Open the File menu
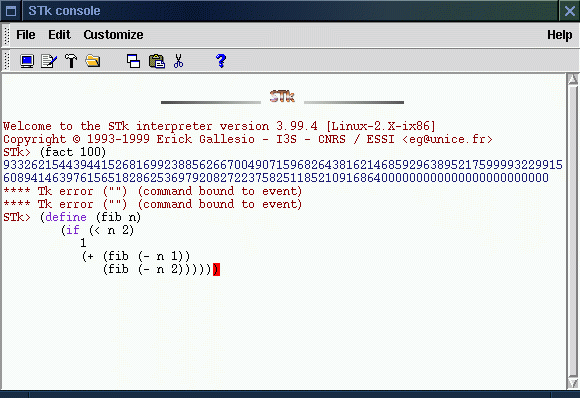This screenshot has width=580, height=398. pyautogui.click(x=26, y=35)
